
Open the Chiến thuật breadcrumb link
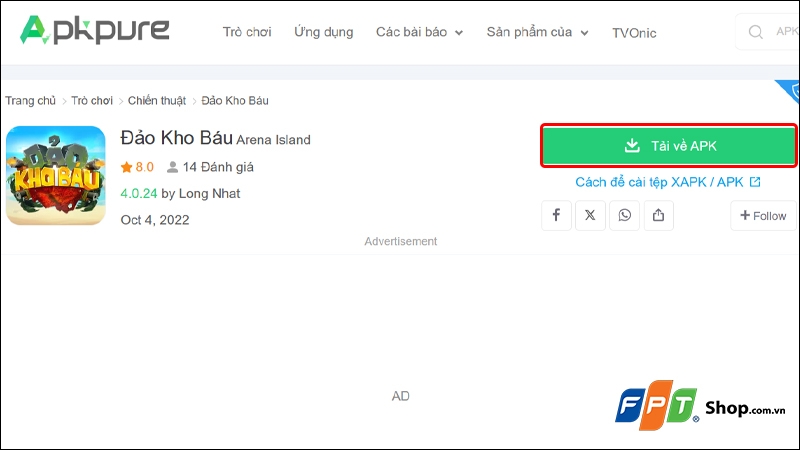click(157, 101)
